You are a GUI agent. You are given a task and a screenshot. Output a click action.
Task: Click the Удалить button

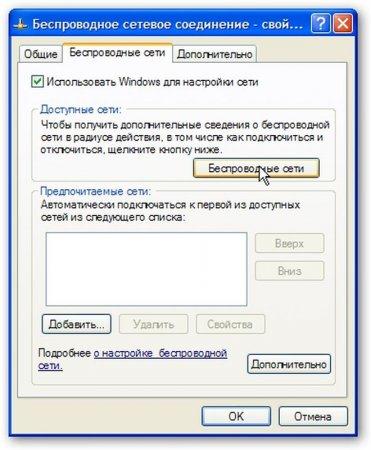pyautogui.click(x=153, y=324)
